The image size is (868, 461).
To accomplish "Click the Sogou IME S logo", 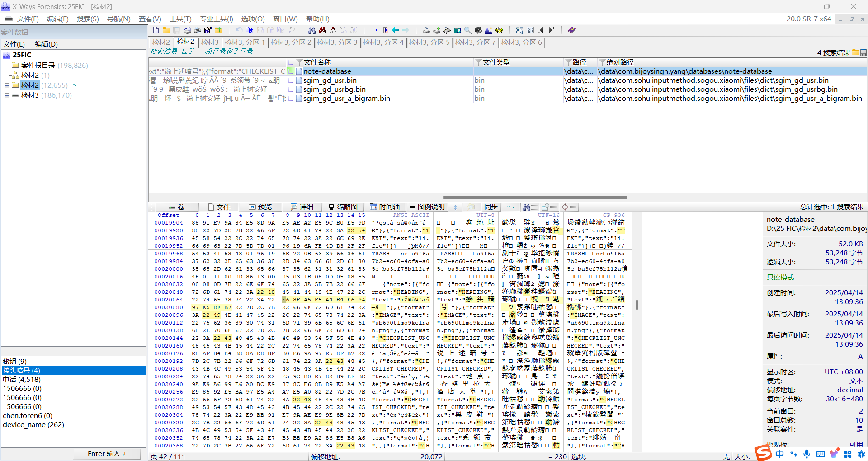I will [x=763, y=452].
